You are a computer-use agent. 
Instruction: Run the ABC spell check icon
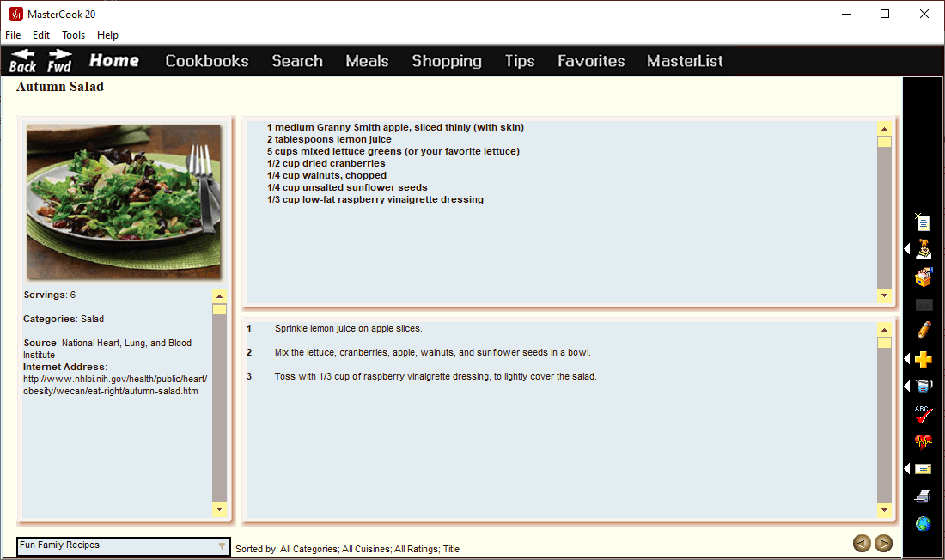(x=924, y=414)
